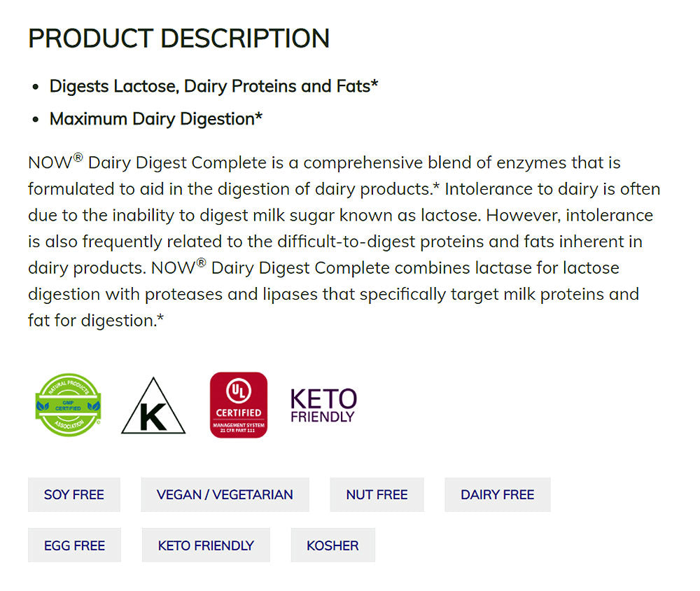Image resolution: width=700 pixels, height=591 pixels.
Task: Open the DAIRY FREE tag
Action: 497,494
